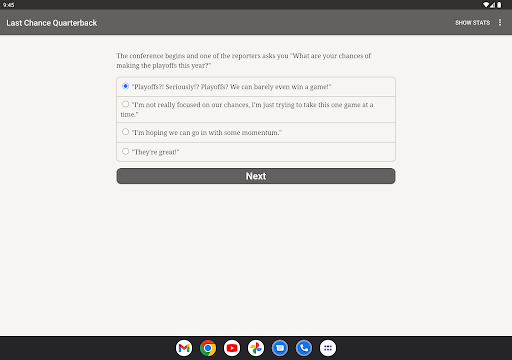Screen dimensions: 512x360
Task: Tap the Last Chance Quarterback title
Action: pos(52,23)
